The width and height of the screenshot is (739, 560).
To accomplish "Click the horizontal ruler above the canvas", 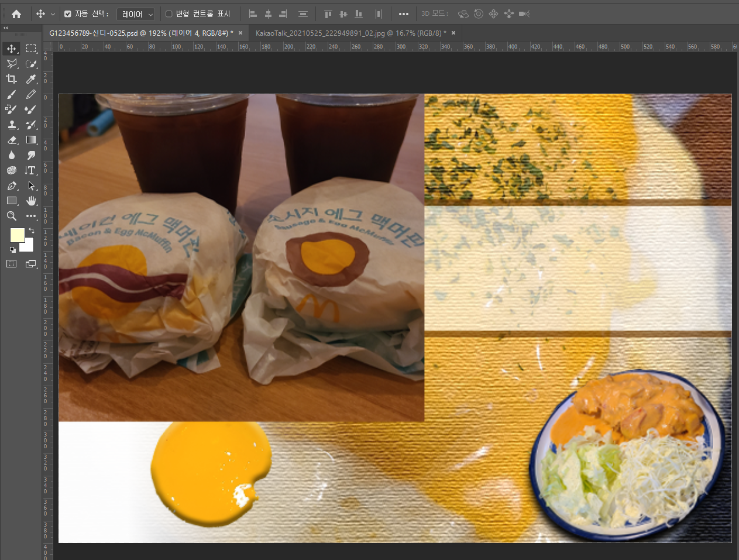I will click(396, 46).
